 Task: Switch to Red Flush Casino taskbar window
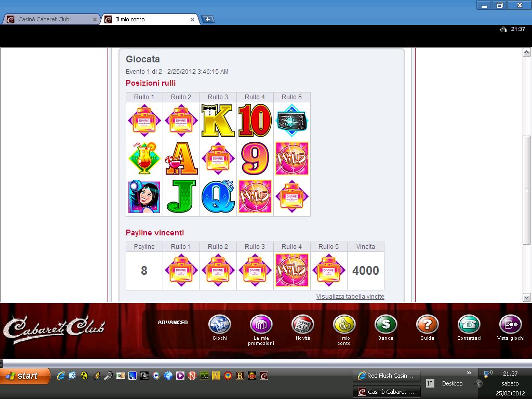coord(387,376)
